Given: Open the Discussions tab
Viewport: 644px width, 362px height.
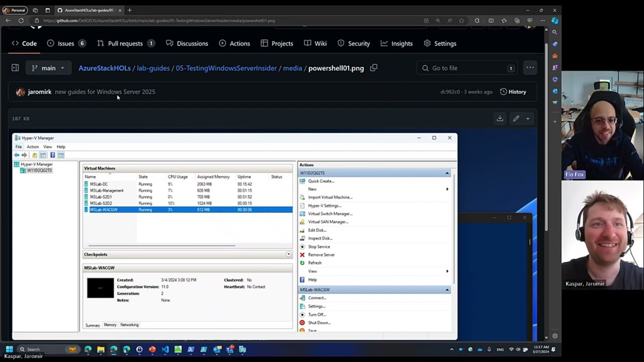Looking at the screenshot, I should [187, 43].
